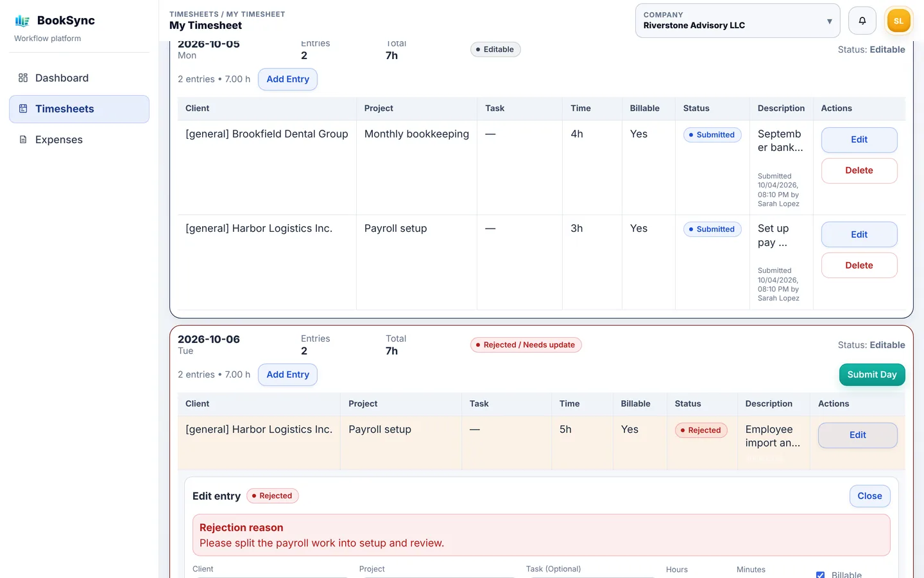
Task: Click the Editable badge for 2026-10-05
Action: [495, 49]
